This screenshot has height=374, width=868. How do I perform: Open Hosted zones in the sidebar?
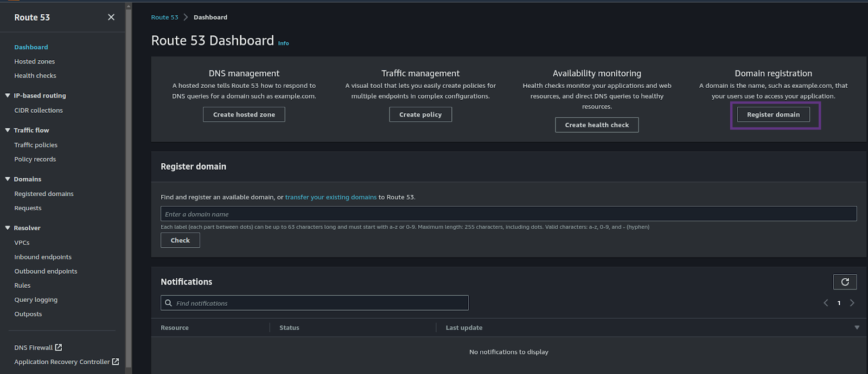34,61
